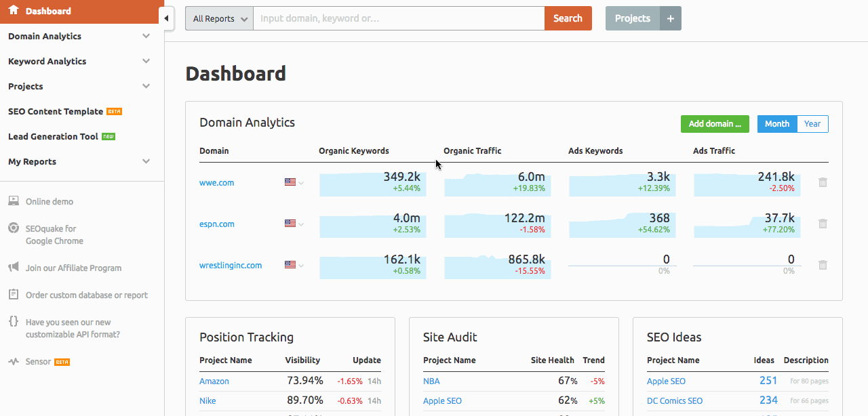The image size is (868, 416).
Task: Click the Domain Analytics panel title
Action: [x=247, y=123]
